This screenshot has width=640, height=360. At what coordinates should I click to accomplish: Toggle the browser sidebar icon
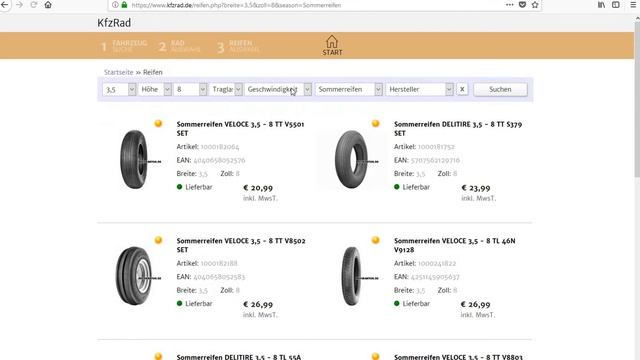pos(616,5)
